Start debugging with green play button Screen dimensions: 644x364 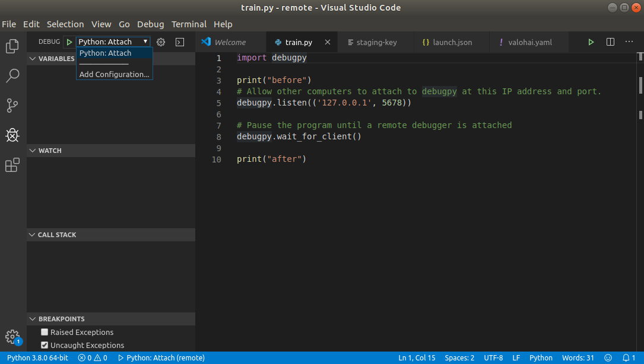coord(69,42)
